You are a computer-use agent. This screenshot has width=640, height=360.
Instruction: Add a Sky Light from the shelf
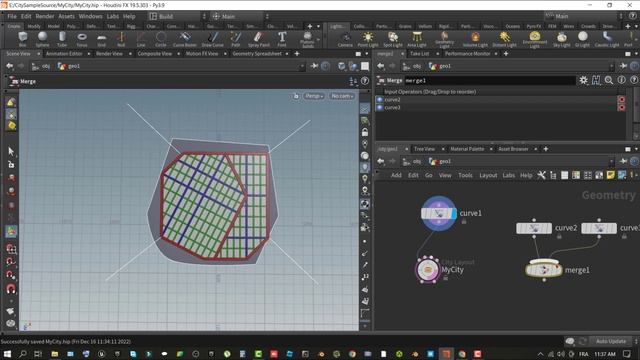562,40
